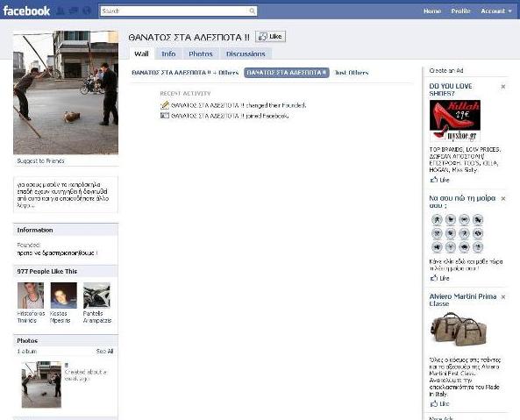Go to Discussions tab
The image size is (520, 420).
246,53
